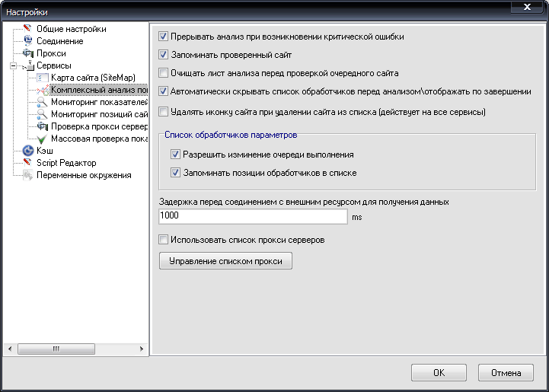Click the Кэш blue circle icon

[x=28, y=151]
